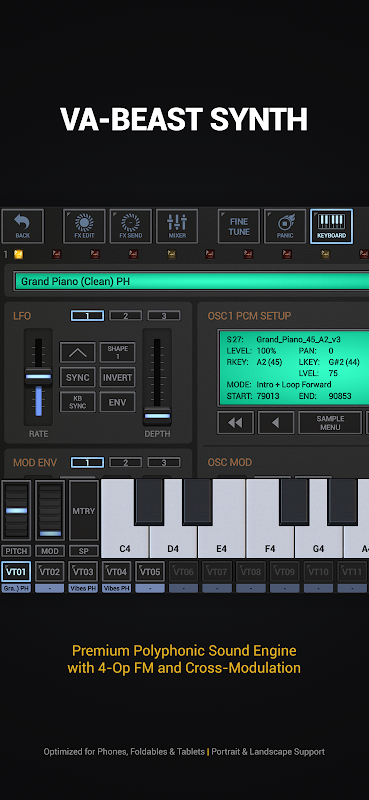Toggle LFO Invert
Image resolution: width=369 pixels, height=800 pixels.
pyautogui.click(x=117, y=377)
